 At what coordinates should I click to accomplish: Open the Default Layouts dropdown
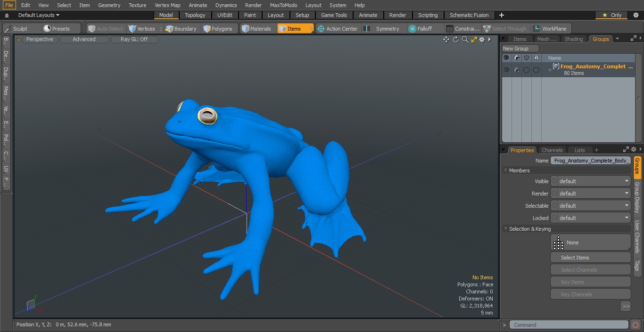coord(39,15)
